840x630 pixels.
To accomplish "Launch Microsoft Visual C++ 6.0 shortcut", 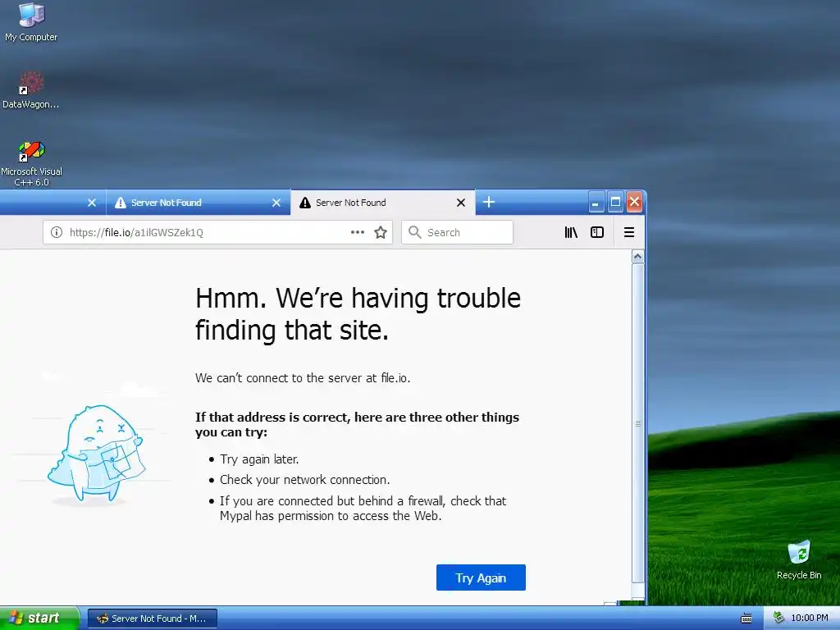I will [31, 163].
